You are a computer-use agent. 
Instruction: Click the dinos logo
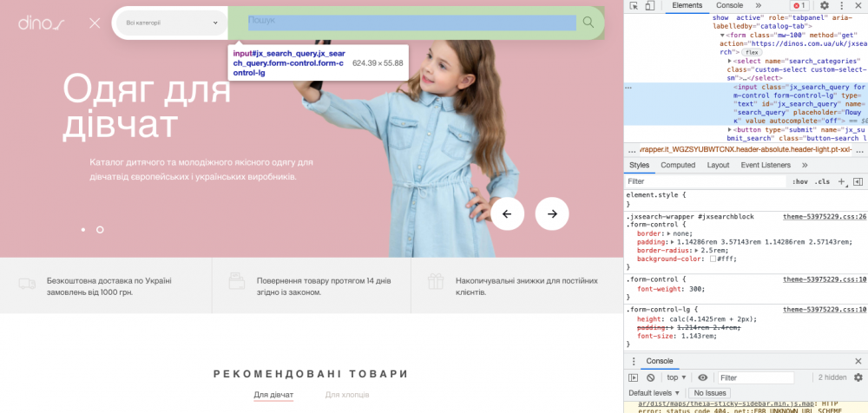point(42,23)
